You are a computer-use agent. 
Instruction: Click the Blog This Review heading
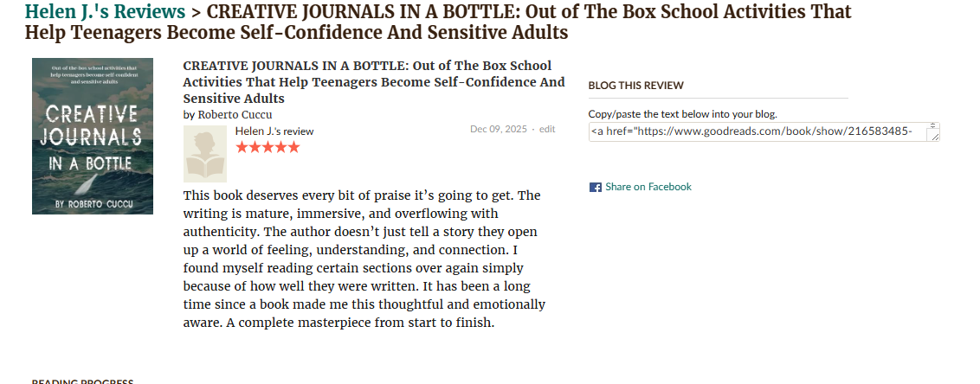tap(635, 85)
